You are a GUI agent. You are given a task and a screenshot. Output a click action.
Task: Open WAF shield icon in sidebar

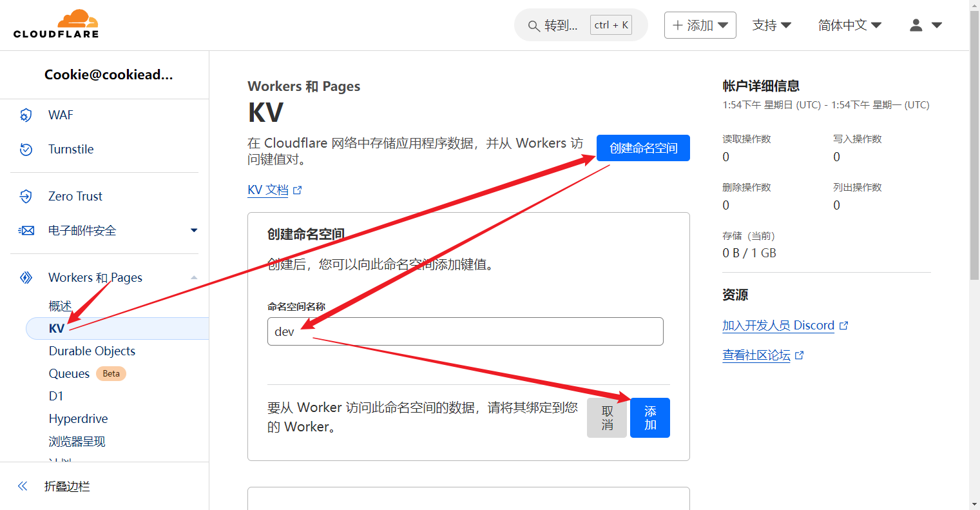pyautogui.click(x=26, y=115)
